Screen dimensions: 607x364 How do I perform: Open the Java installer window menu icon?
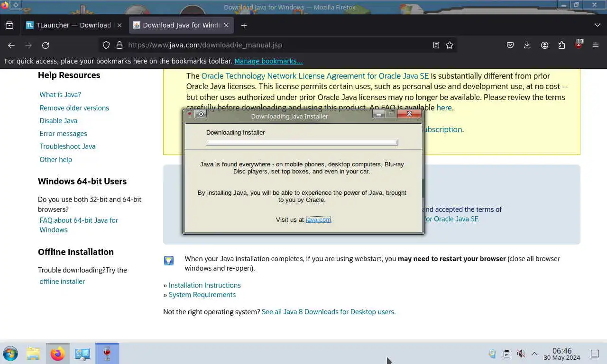click(x=201, y=114)
